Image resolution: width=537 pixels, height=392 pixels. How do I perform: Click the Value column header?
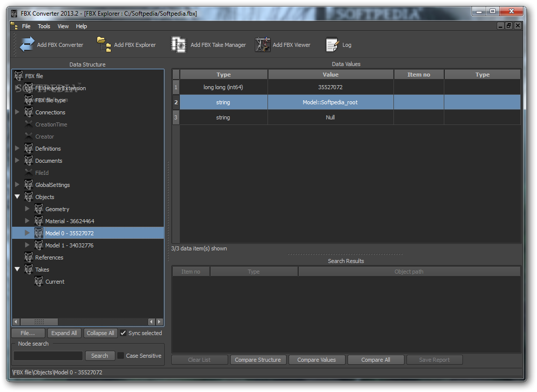point(330,75)
